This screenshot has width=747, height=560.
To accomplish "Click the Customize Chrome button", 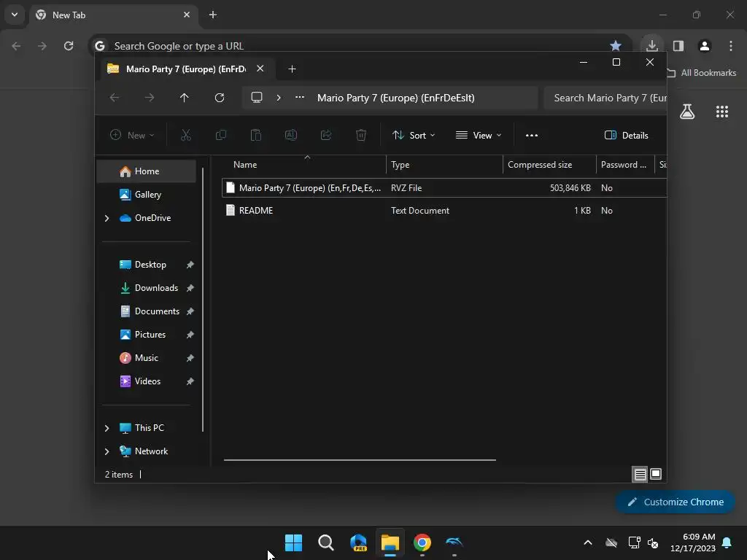I will pyautogui.click(x=675, y=502).
